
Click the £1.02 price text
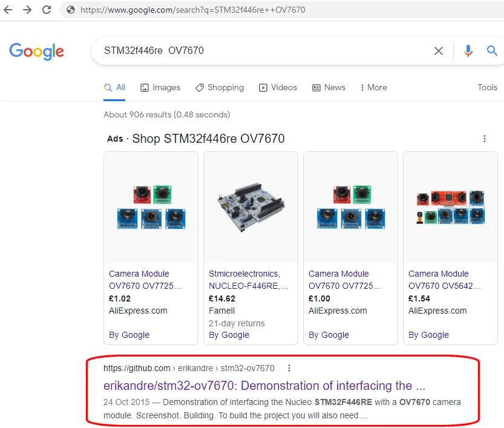click(120, 298)
